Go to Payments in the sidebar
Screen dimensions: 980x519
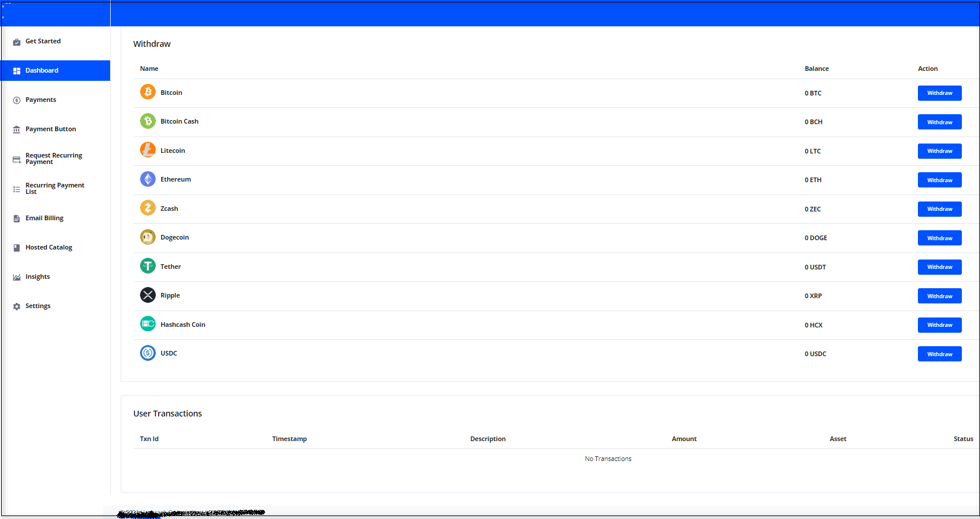pos(40,100)
